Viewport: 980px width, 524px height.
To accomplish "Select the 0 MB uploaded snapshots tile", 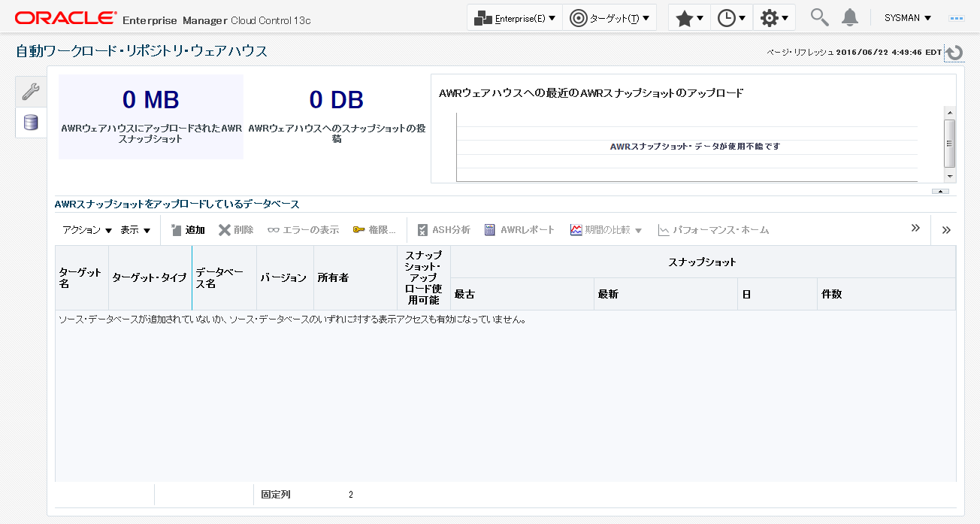I will 151,117.
